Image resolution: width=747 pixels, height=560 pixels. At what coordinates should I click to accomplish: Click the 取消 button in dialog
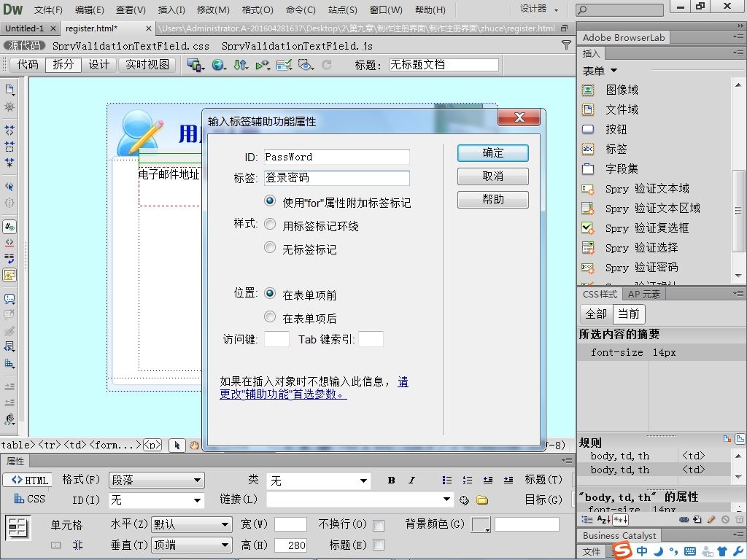click(492, 176)
